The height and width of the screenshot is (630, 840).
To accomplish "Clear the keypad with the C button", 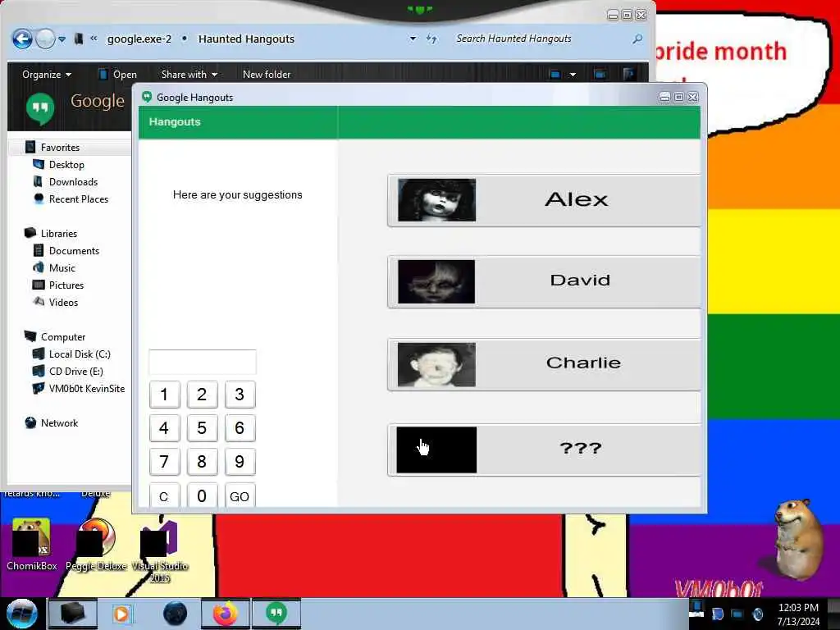I will [x=164, y=495].
